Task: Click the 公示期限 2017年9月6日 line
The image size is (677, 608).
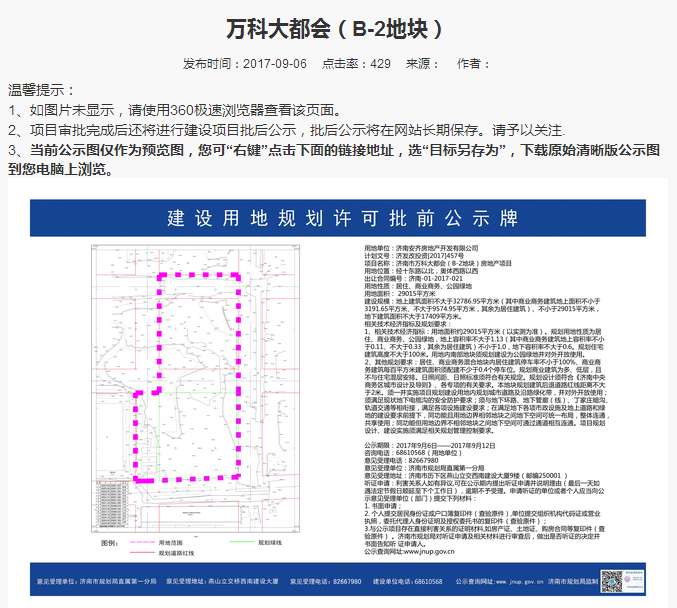Action: (x=430, y=445)
